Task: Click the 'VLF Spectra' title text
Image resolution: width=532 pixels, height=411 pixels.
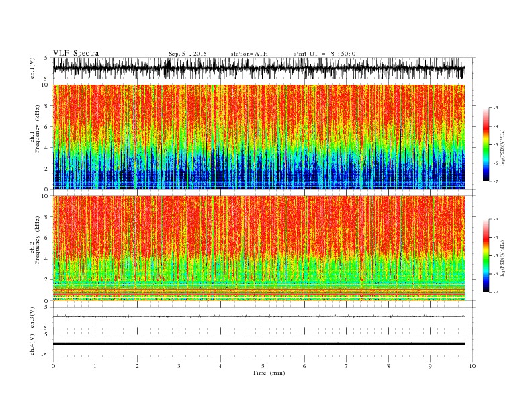Action: click(76, 53)
